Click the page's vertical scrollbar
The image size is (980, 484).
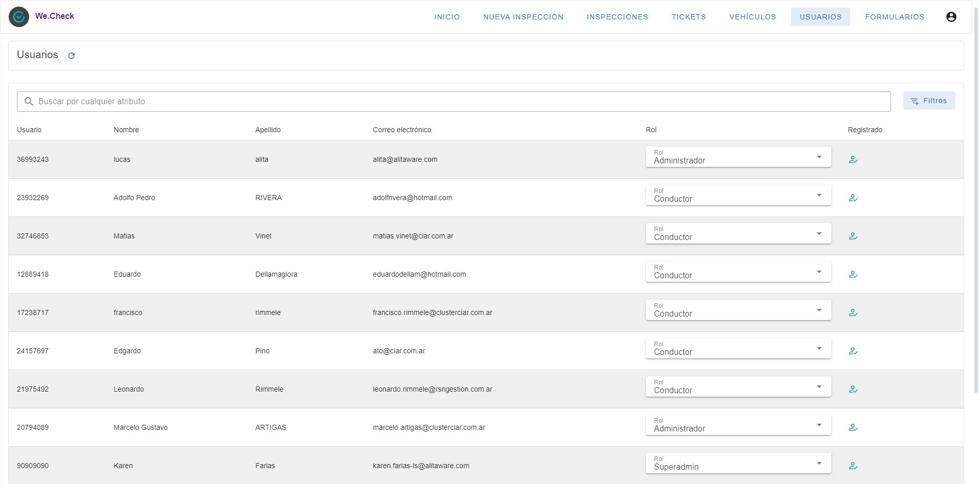976,204
